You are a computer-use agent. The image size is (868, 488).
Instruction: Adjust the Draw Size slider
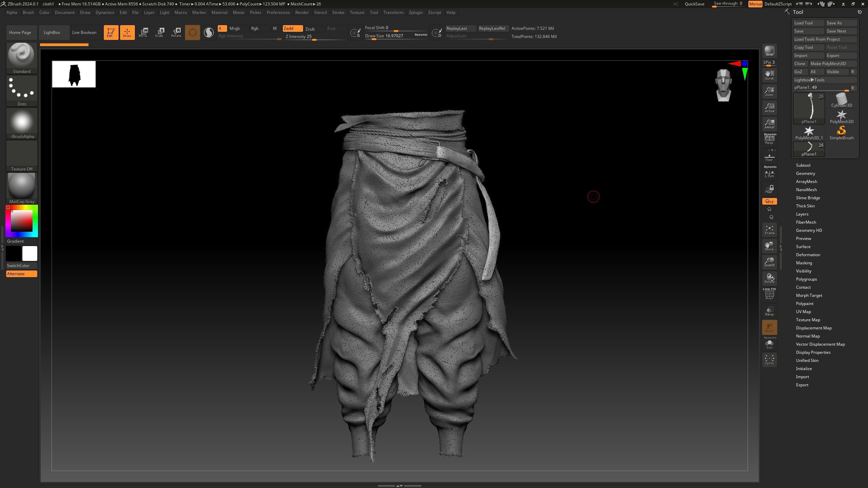[x=396, y=36]
